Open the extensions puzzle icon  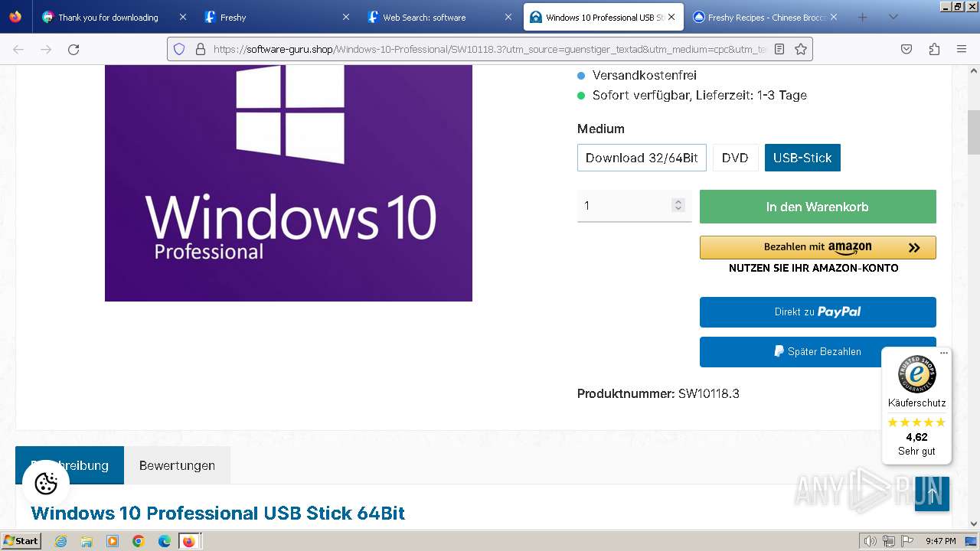(934, 49)
